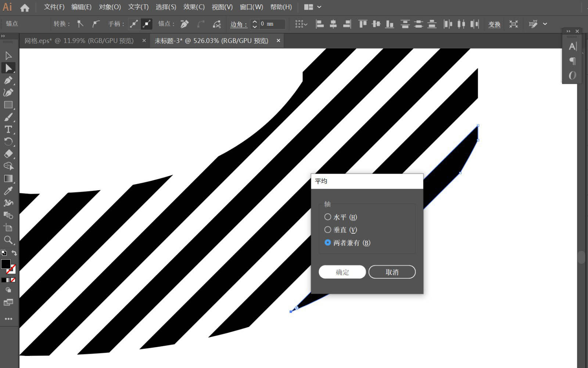Select the Artboard tool
The width and height of the screenshot is (588, 368).
8,228
